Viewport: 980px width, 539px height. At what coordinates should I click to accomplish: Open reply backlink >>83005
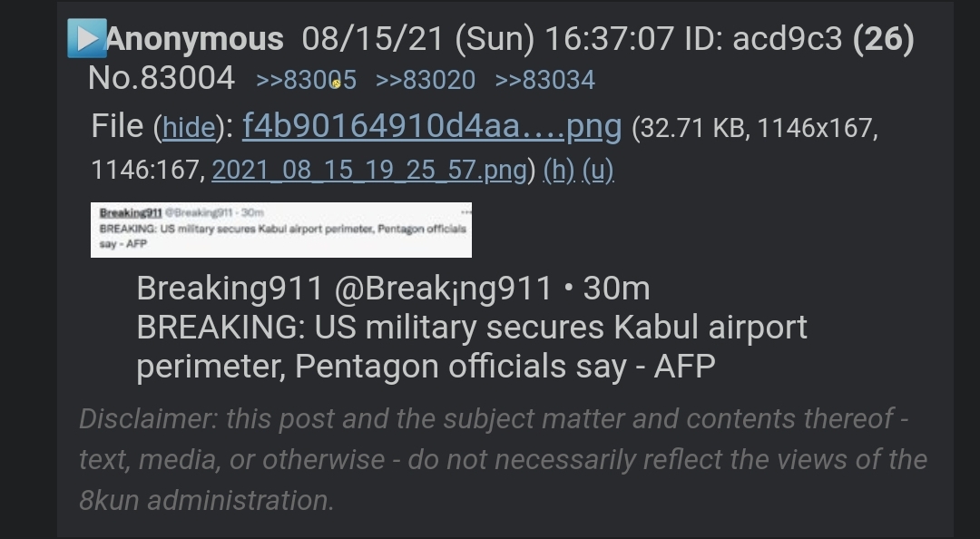point(306,80)
